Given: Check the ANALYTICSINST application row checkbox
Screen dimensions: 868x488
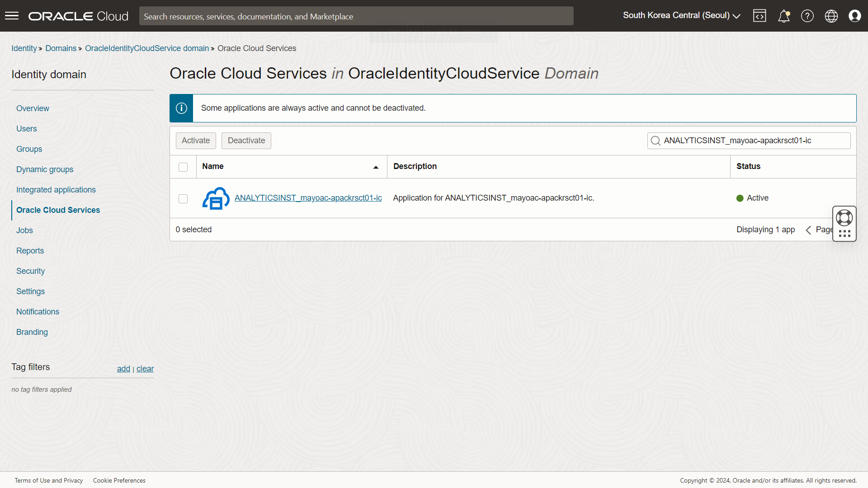Looking at the screenshot, I should 183,198.
